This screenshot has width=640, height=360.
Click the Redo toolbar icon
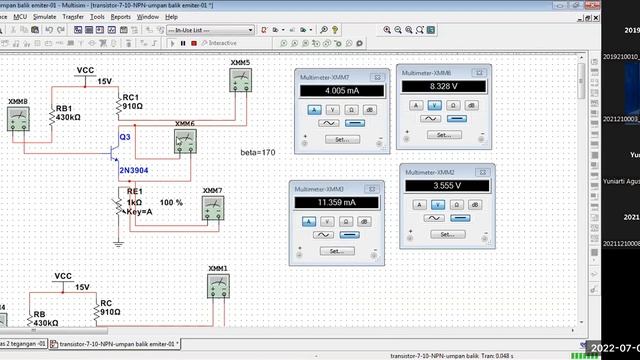coord(61,30)
